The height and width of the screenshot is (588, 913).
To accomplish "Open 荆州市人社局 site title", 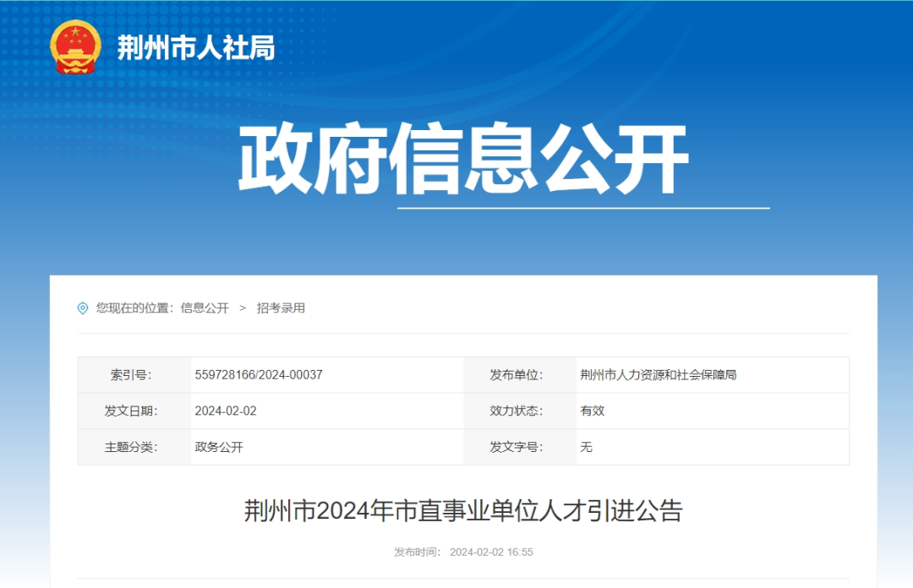I will click(195, 48).
